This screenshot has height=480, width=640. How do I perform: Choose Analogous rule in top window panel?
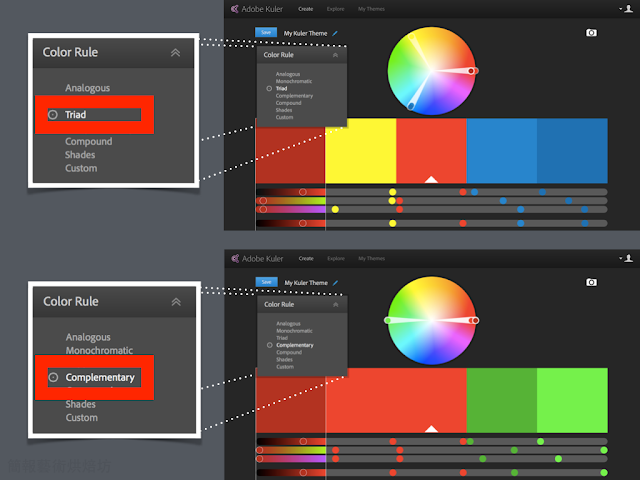[288, 74]
